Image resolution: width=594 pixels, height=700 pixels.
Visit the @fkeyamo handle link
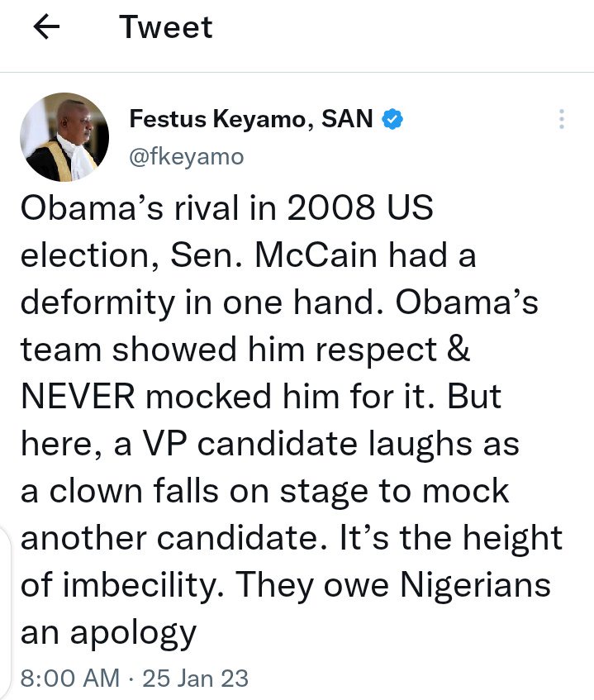pos(187,157)
